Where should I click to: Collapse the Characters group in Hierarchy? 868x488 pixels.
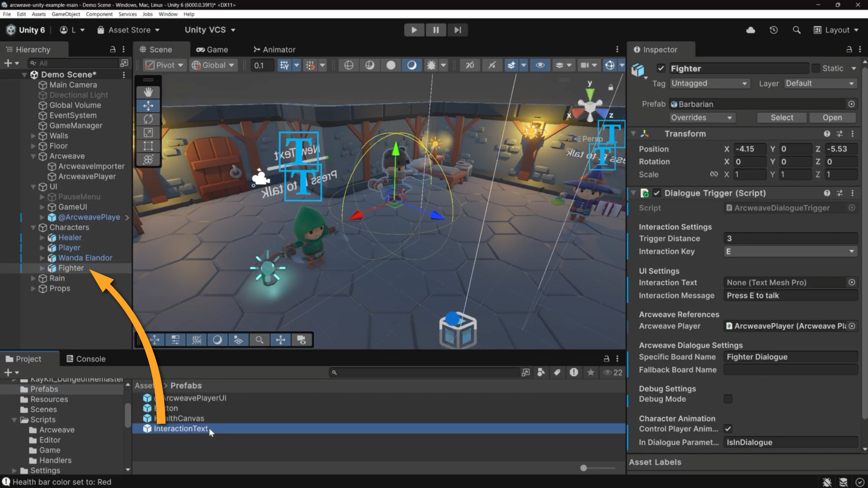(33, 227)
